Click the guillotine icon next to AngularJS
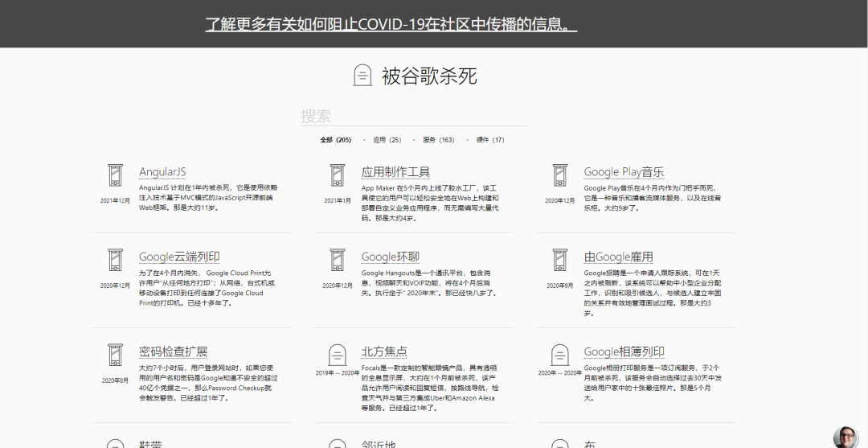Image resolution: width=868 pixels, height=448 pixels. click(x=116, y=175)
